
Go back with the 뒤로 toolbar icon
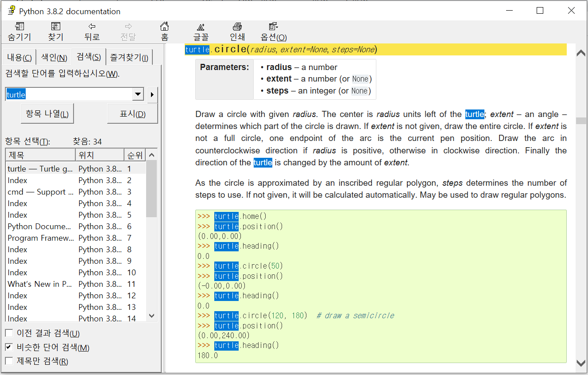(92, 31)
